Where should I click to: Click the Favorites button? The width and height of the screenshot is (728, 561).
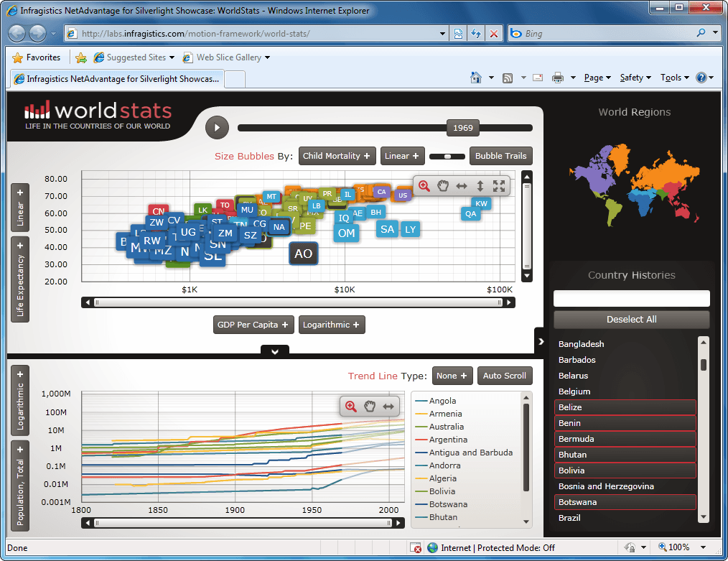point(37,57)
